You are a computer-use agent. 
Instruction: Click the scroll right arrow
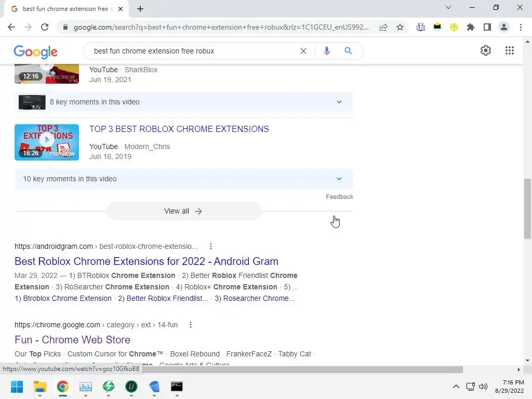519,369
